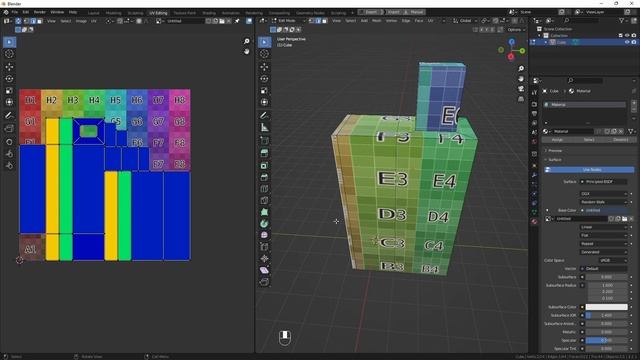This screenshot has width=640, height=360.
Task: Select the Pinch tool in the UV editor
Action: (x=9, y=165)
